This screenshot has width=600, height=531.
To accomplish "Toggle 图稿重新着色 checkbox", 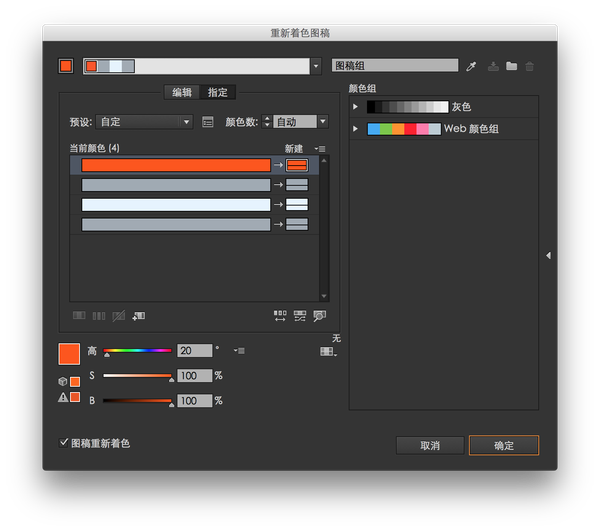I will pyautogui.click(x=64, y=443).
